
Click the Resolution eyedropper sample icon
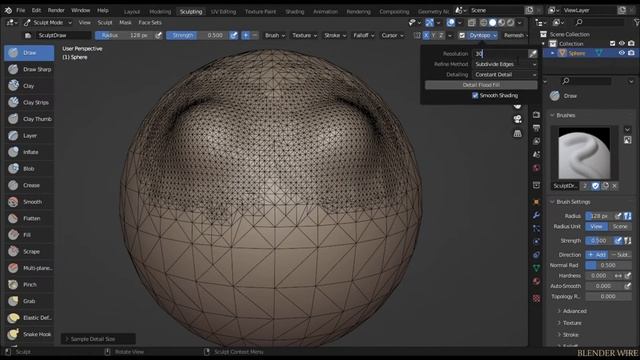pos(533,53)
